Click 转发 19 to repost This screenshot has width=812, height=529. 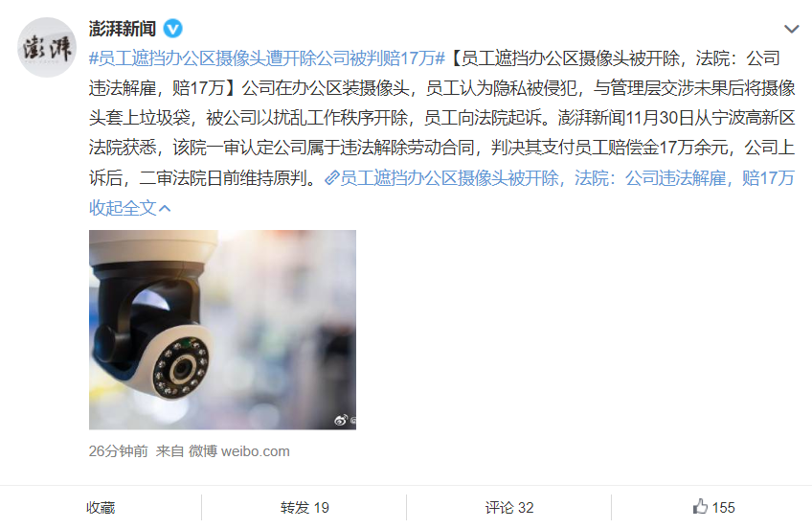[x=304, y=508]
